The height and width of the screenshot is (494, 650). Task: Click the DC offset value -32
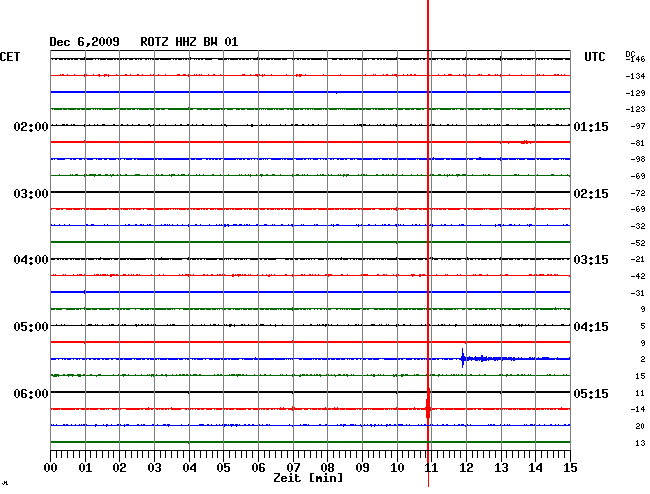point(638,226)
